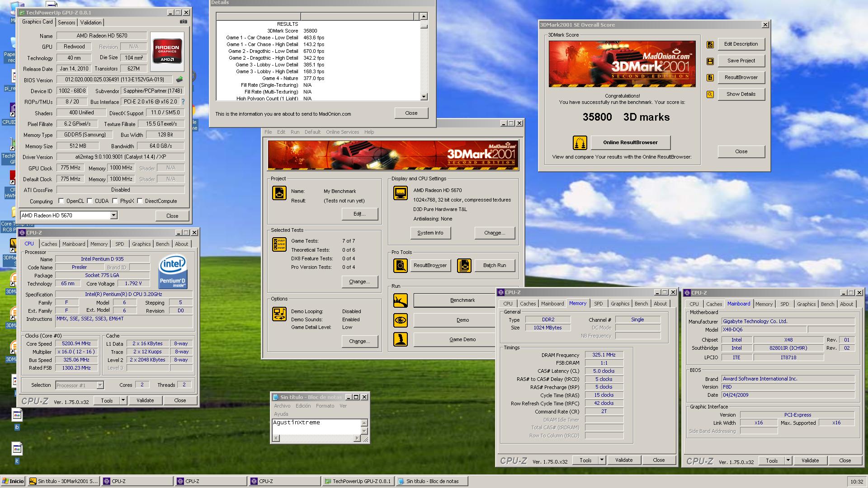Expand the Tools dropdown arrow in CPU-Z CPU window
Image resolution: width=868 pixels, height=488 pixels.
tap(123, 400)
